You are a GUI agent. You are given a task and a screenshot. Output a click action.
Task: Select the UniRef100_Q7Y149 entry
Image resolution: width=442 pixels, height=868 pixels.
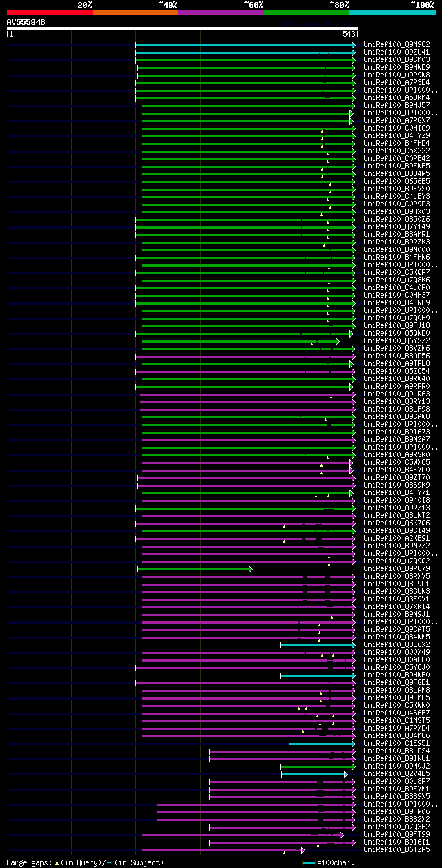tap(396, 226)
